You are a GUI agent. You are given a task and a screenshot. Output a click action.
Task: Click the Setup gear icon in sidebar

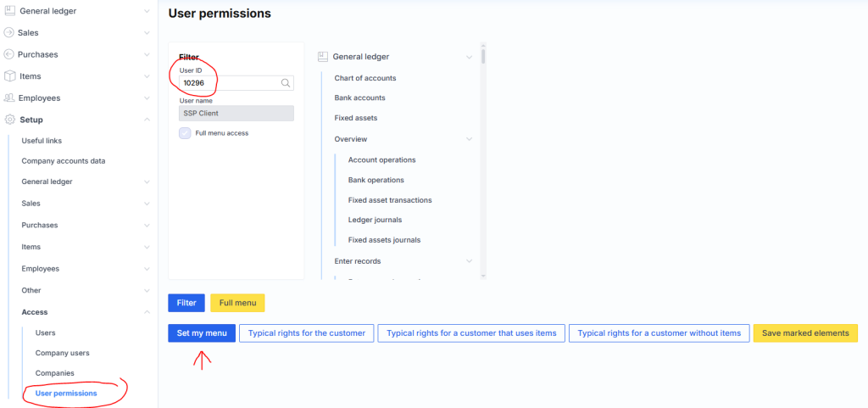click(x=9, y=120)
